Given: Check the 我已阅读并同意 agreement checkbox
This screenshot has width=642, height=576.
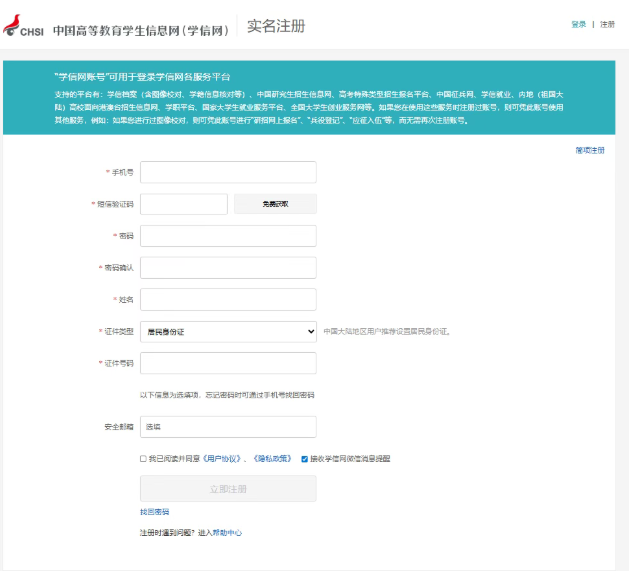Looking at the screenshot, I should 143,459.
